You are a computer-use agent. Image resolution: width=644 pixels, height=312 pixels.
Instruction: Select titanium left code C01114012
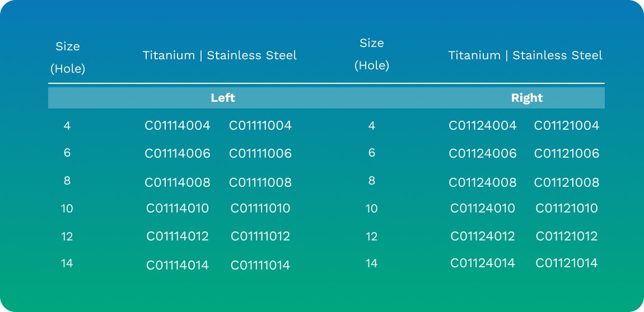click(x=178, y=236)
